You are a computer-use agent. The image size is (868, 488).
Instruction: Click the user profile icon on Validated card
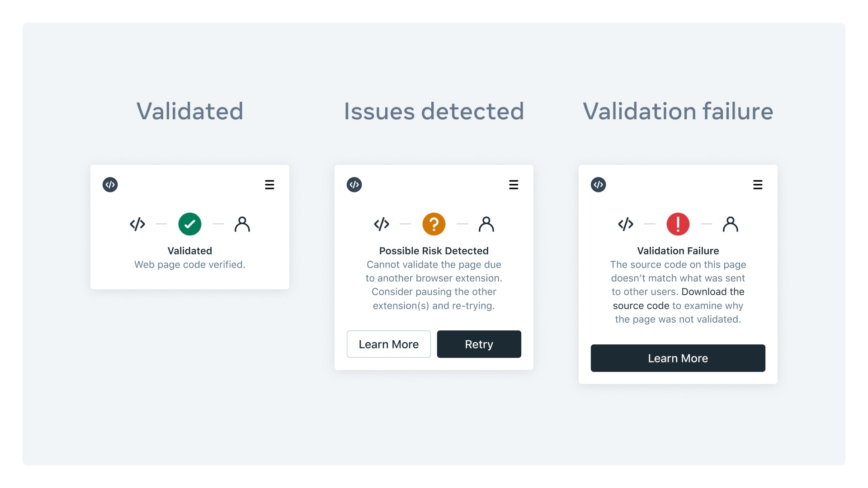242,224
